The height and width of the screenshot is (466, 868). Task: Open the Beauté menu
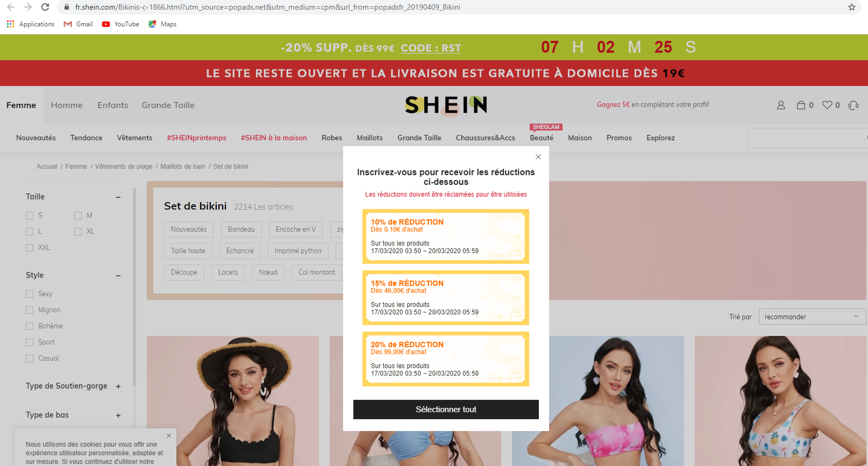click(x=542, y=138)
